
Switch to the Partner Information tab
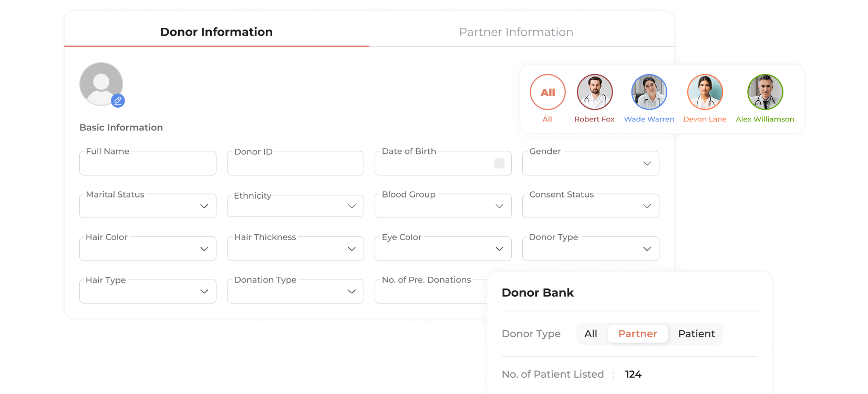pyautogui.click(x=516, y=32)
